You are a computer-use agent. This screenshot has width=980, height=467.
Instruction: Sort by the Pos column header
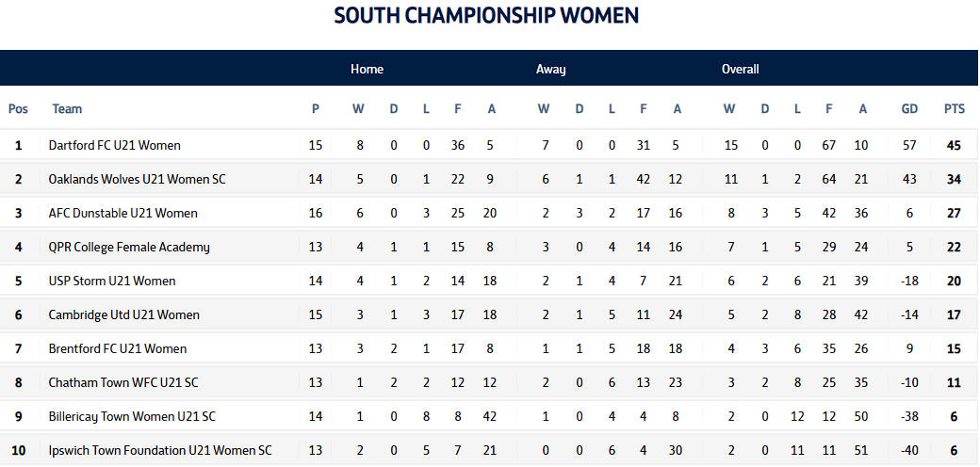[x=18, y=109]
